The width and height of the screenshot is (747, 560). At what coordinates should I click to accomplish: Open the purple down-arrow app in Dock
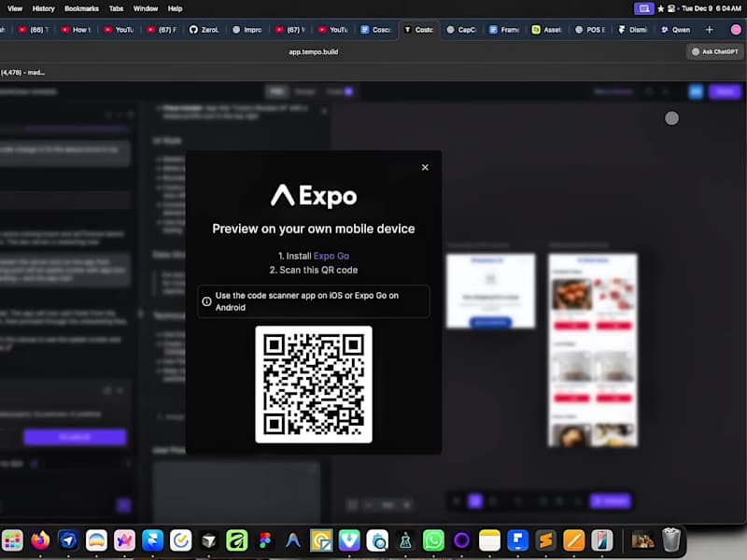point(349,540)
